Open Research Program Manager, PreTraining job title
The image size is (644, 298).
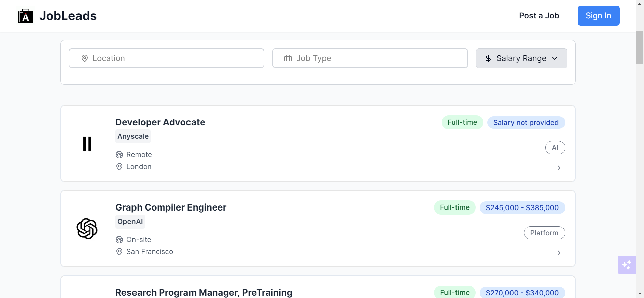click(x=204, y=293)
